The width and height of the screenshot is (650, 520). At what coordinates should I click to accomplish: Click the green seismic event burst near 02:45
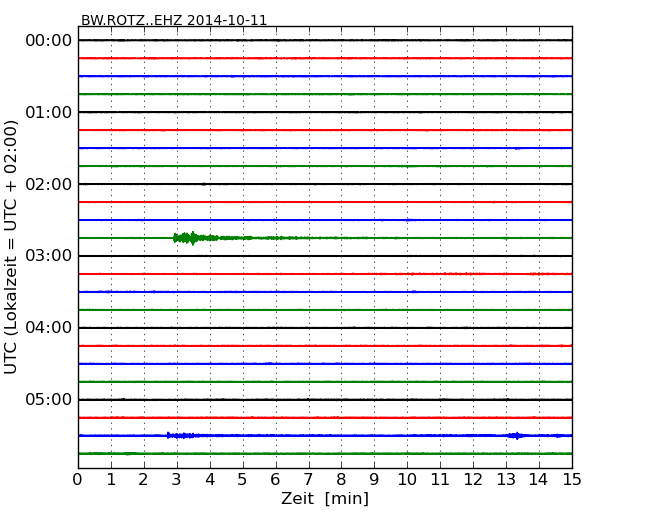(196, 238)
